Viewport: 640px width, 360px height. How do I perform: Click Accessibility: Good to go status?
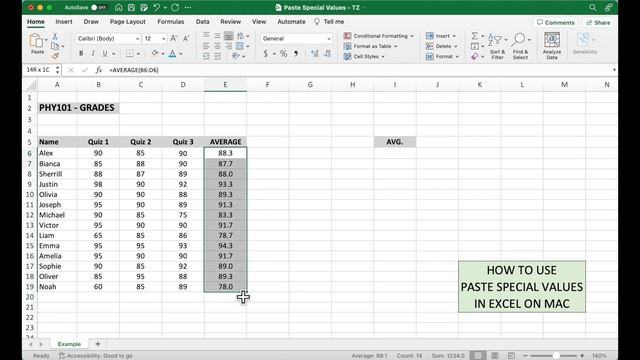tap(96, 356)
